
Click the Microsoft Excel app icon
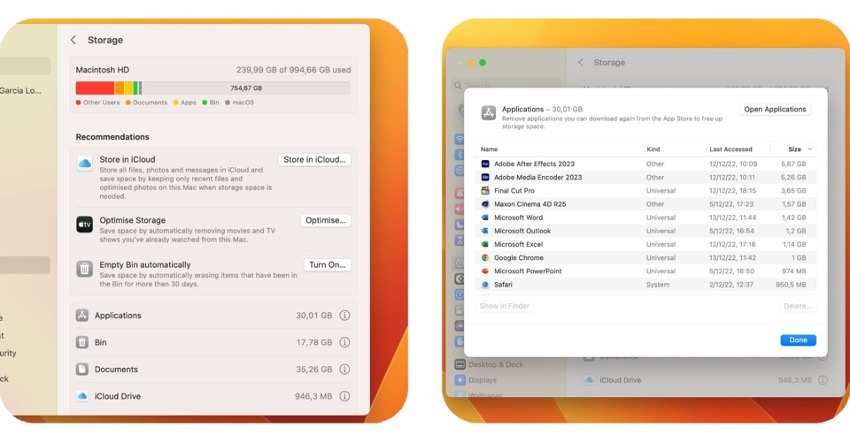point(485,244)
